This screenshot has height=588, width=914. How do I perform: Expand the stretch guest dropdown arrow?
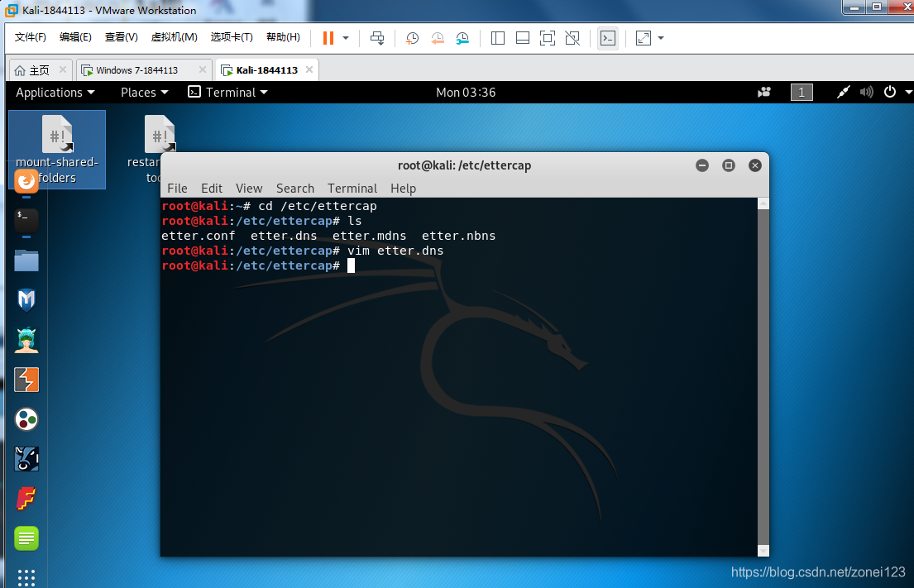tap(660, 38)
